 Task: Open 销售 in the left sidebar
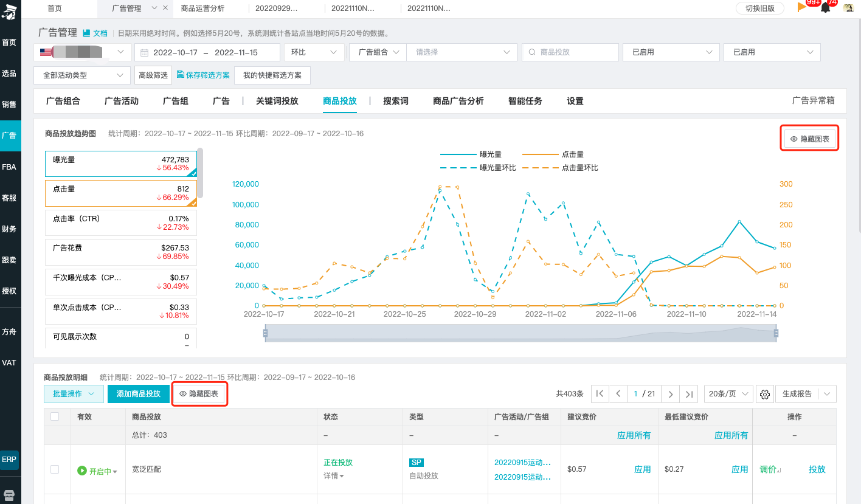point(9,105)
